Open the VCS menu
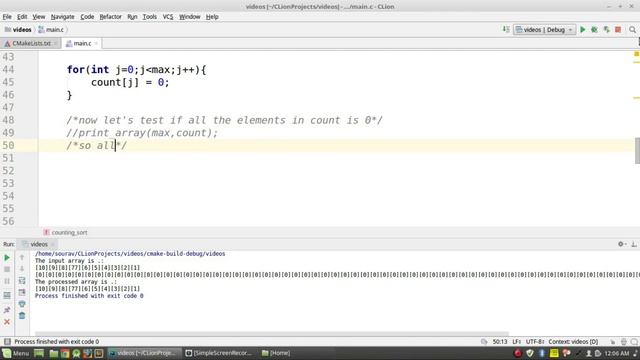The image size is (640, 360). [168, 17]
